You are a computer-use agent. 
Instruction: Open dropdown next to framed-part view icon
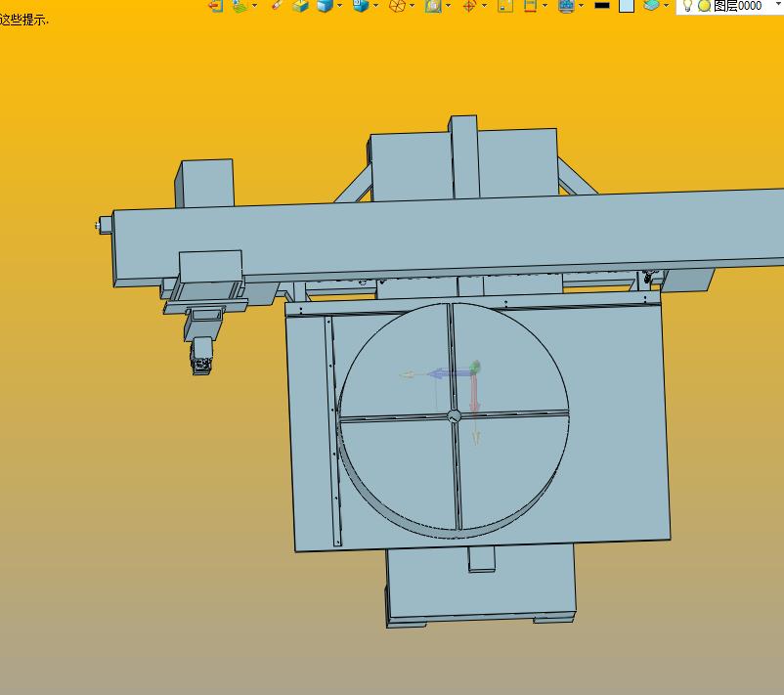[x=448, y=6]
